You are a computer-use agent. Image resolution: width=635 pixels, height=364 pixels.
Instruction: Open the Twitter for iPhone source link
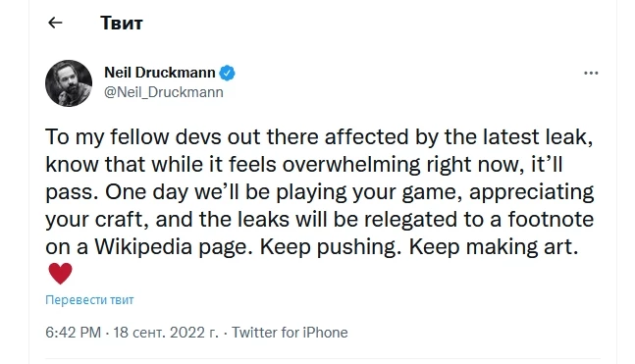[290, 333]
